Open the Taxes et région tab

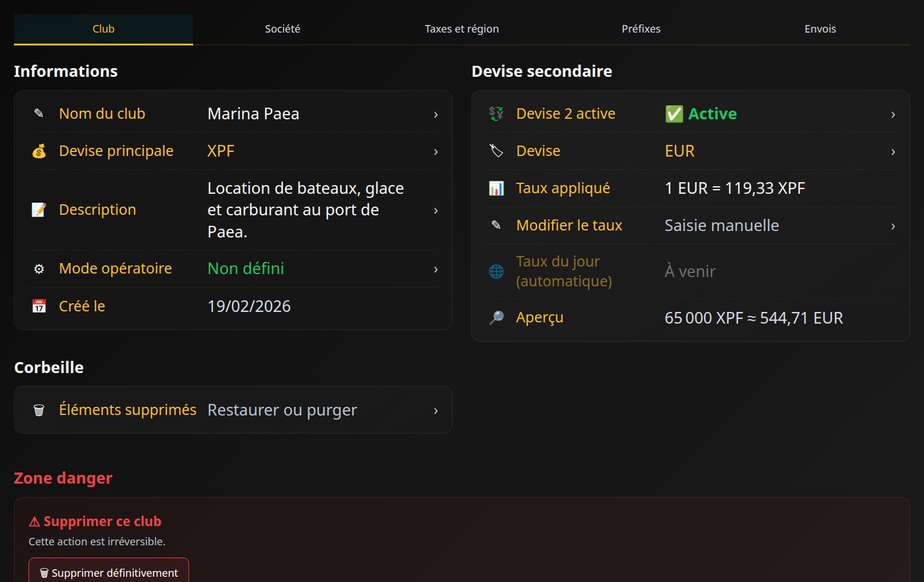tap(462, 29)
